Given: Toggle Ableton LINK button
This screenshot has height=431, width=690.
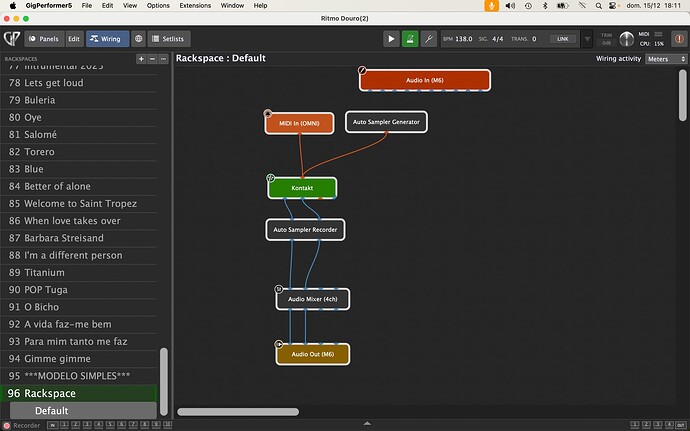Looking at the screenshot, I should click(563, 39).
